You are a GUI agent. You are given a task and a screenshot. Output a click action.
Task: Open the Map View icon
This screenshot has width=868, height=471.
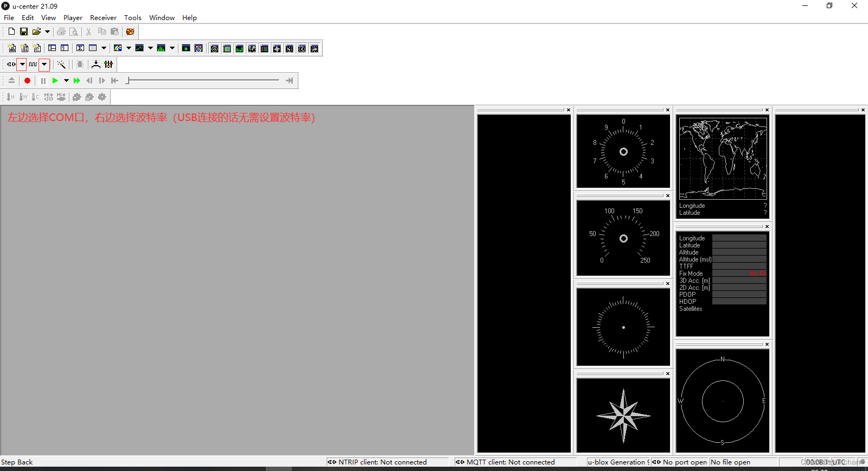point(118,48)
